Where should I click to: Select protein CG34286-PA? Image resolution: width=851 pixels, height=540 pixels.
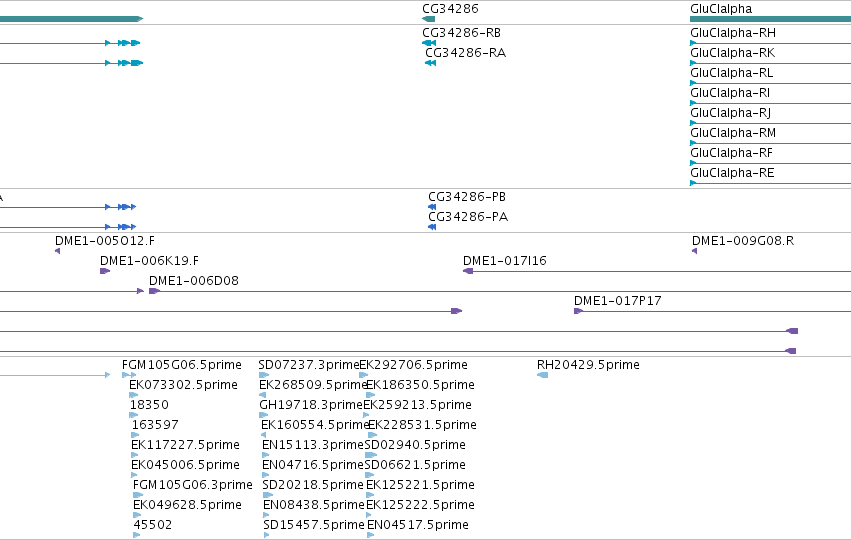pyautogui.click(x=468, y=217)
